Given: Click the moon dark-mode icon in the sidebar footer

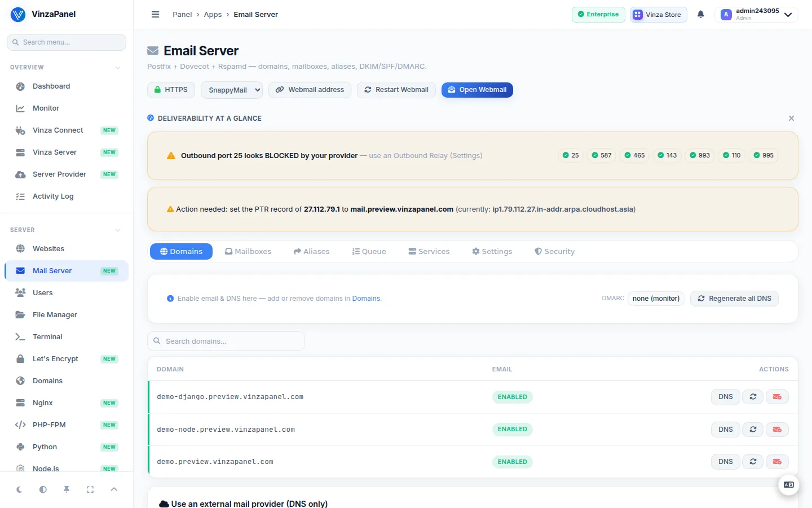Looking at the screenshot, I should click(19, 489).
